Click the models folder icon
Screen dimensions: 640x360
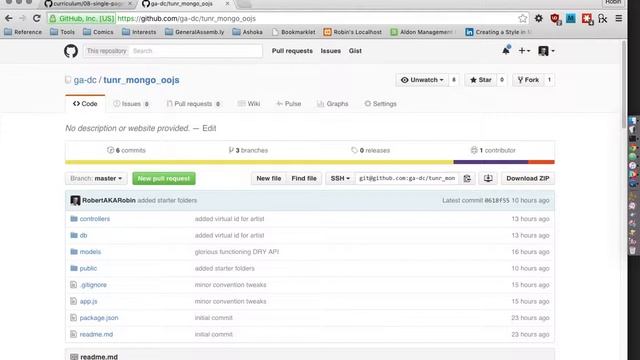pyautogui.click(x=74, y=252)
